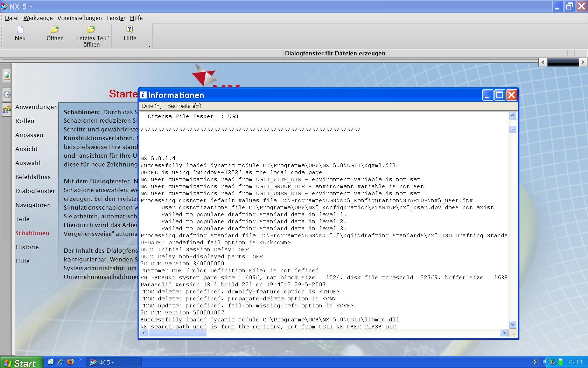Click 'Parasolid version 18.1 build 221' line

(233, 285)
